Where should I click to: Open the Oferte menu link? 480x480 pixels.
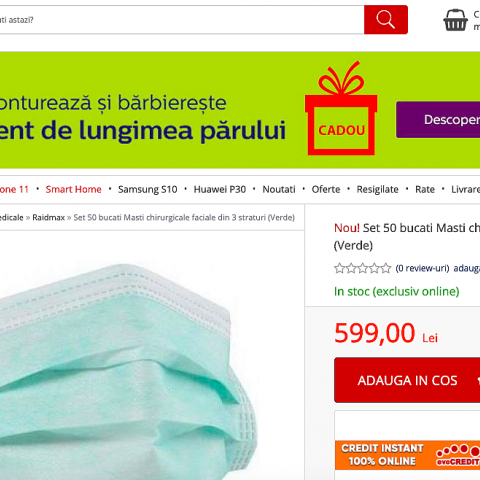click(x=326, y=189)
